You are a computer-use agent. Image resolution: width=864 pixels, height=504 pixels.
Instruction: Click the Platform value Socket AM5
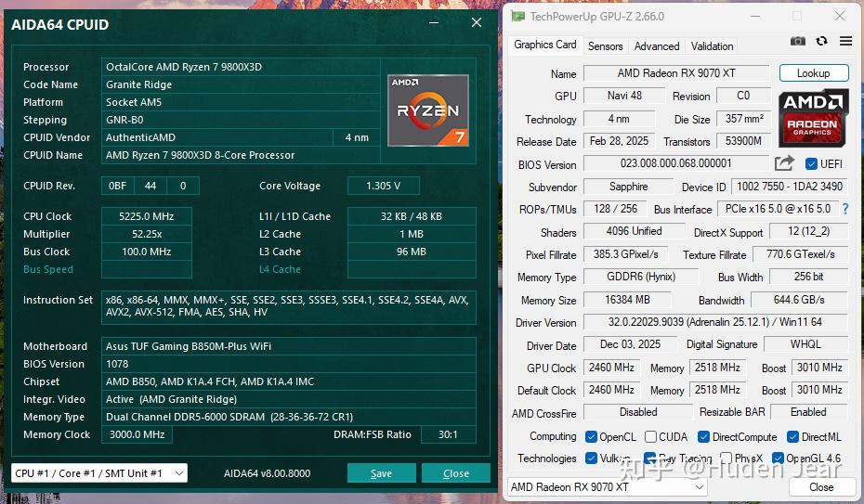tap(241, 102)
